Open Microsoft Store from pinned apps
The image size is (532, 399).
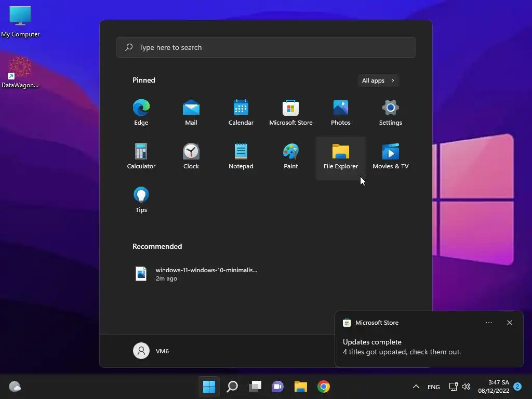click(291, 113)
